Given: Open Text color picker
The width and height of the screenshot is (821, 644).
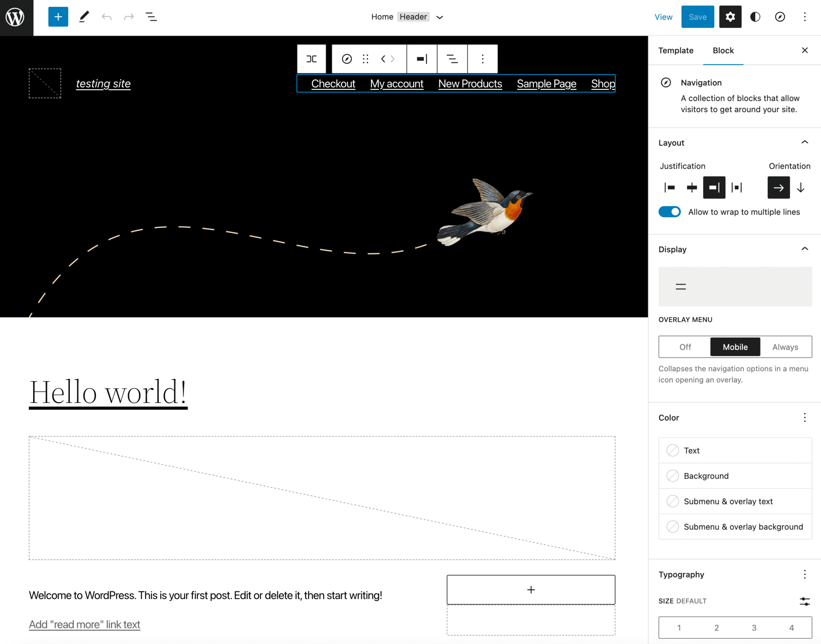Looking at the screenshot, I should pos(735,450).
